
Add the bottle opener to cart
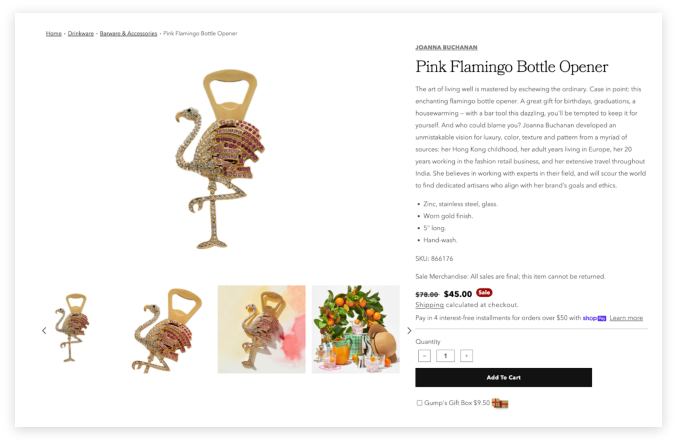pos(503,377)
